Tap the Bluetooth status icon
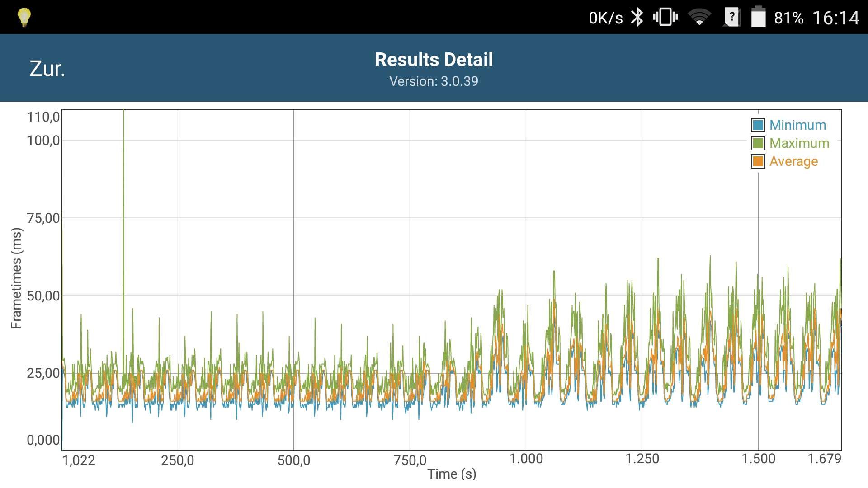The image size is (868, 488). [637, 18]
